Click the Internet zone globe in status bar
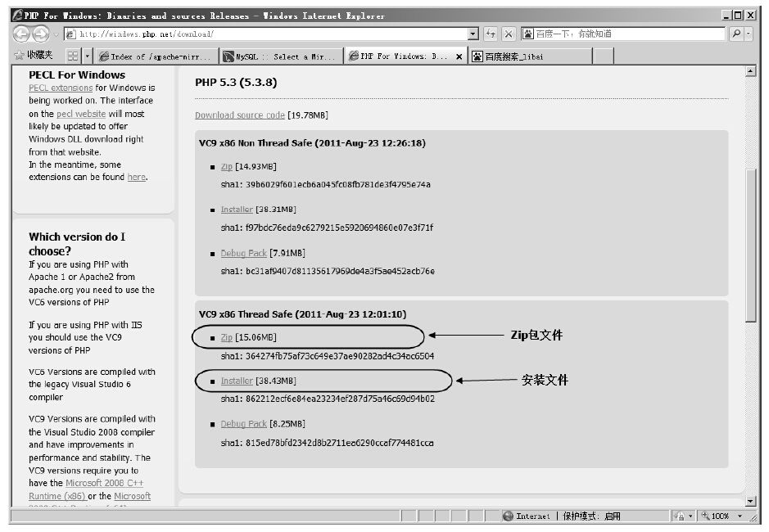Image resolution: width=769 pixels, height=532 pixels. [508, 516]
